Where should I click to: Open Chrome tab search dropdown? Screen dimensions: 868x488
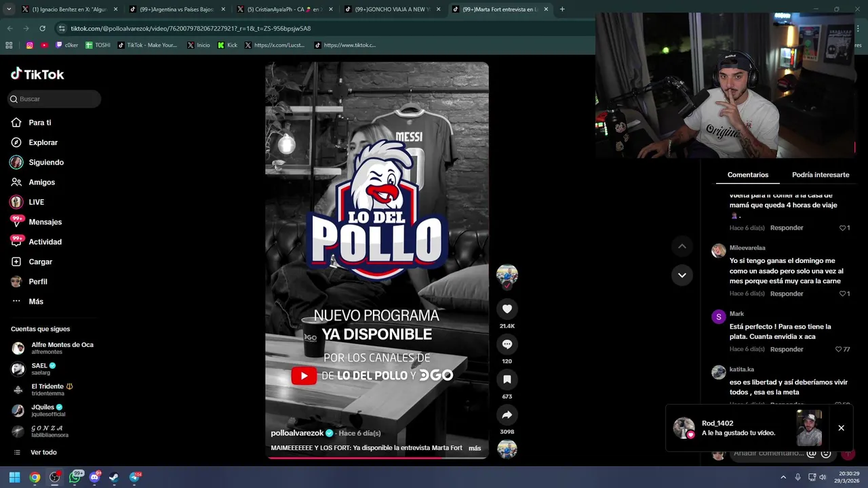(x=9, y=9)
